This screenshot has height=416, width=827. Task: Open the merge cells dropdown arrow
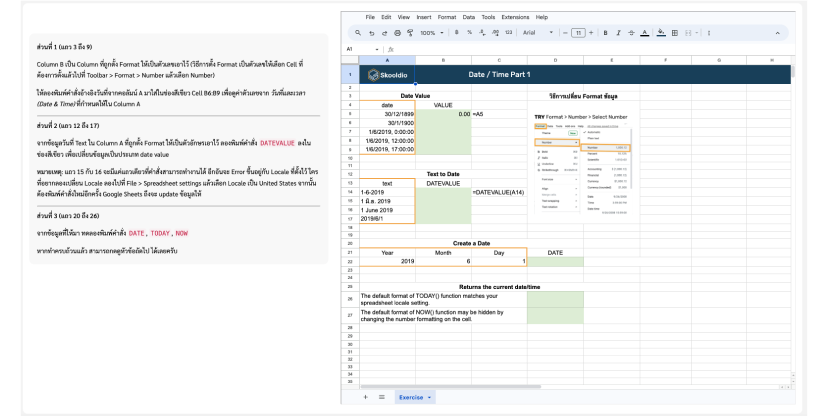click(697, 33)
